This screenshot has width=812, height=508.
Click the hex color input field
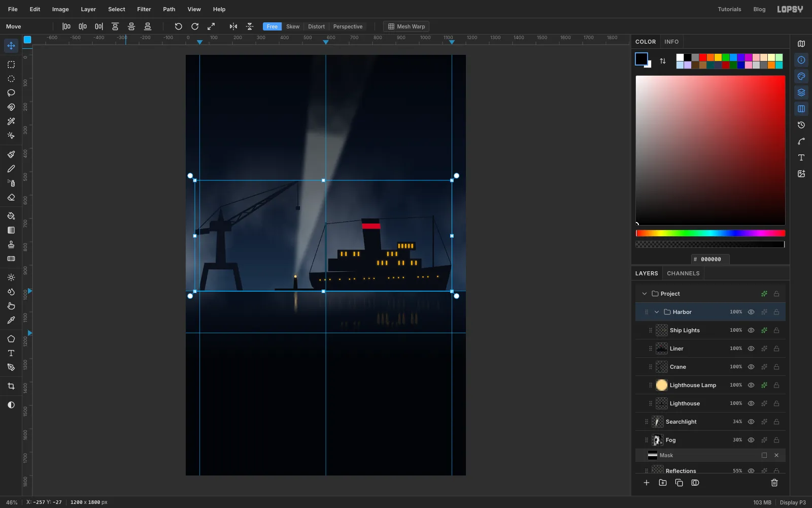tap(710, 259)
